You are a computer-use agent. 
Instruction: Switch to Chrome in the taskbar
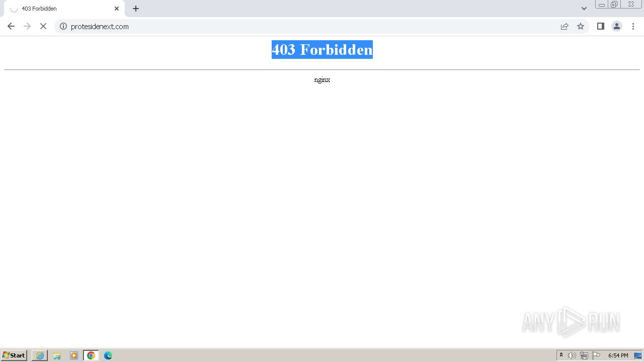point(91,355)
